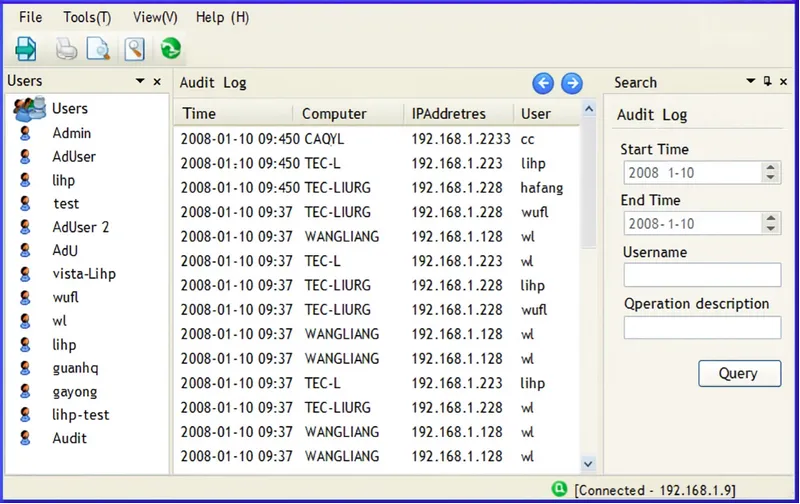
Task: Click the magnifier search toolbar icon
Action: point(134,49)
